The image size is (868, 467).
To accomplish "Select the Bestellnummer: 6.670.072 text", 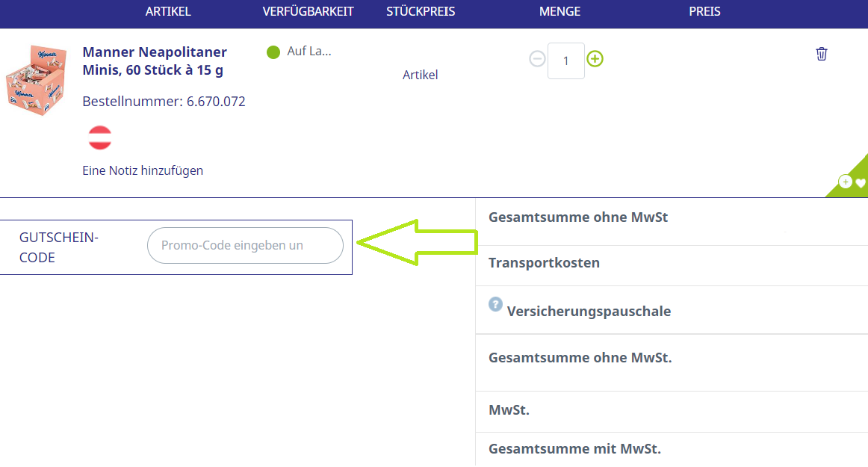I will pyautogui.click(x=164, y=102).
